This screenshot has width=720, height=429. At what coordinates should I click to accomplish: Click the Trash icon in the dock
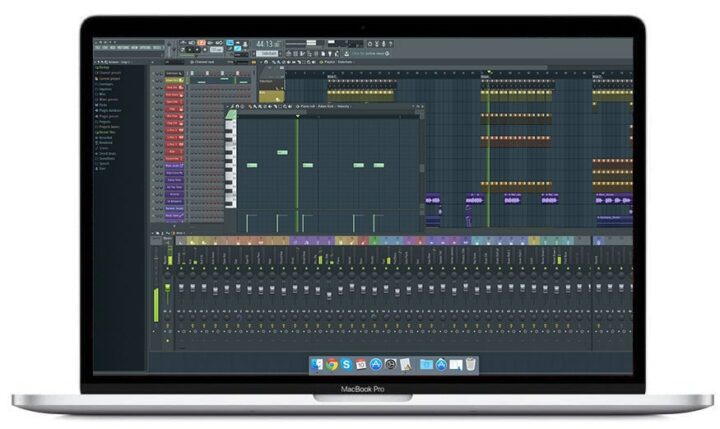click(470, 365)
